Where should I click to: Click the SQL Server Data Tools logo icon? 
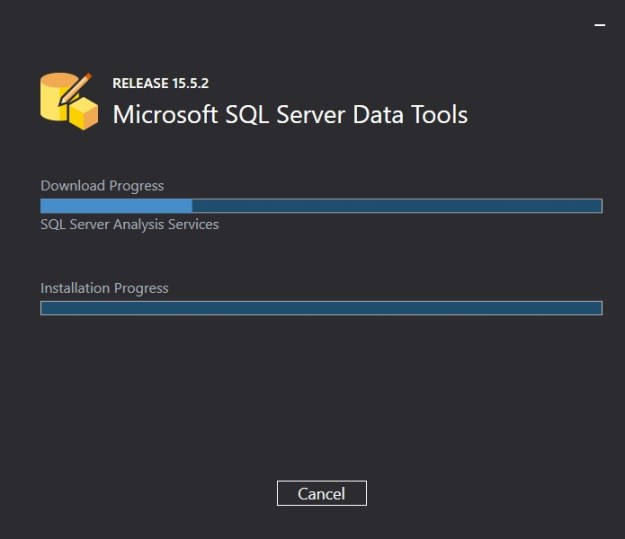click(69, 101)
